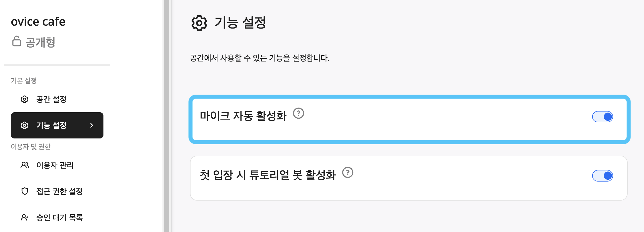The image size is (644, 232).
Task: Click the gear icon next to 공간 설정
Action: 25,99
